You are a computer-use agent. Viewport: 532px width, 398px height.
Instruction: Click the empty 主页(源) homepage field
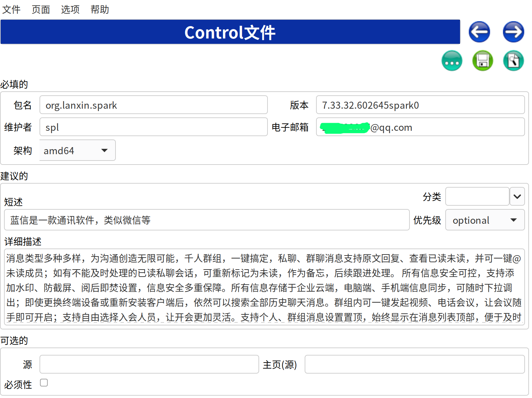pos(415,365)
